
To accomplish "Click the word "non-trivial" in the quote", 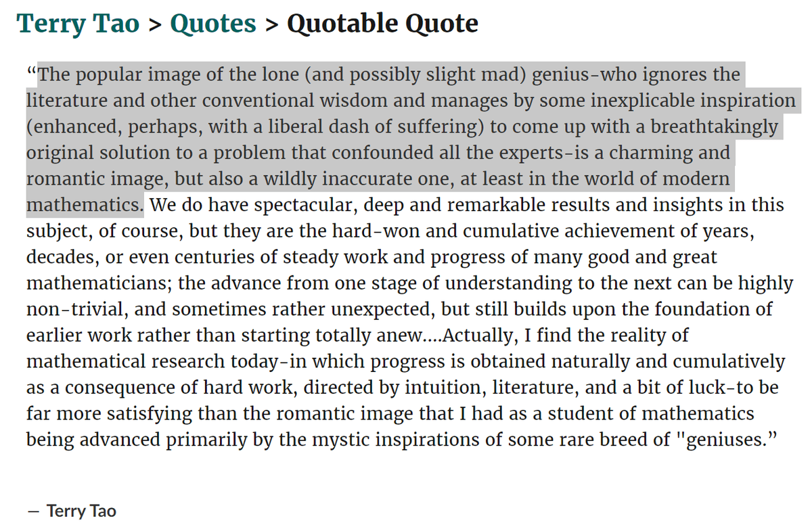I will (70, 309).
